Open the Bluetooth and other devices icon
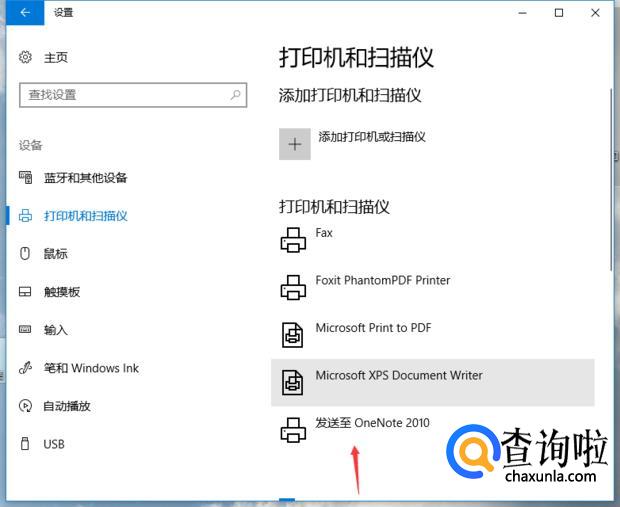620x507 pixels. (x=25, y=178)
